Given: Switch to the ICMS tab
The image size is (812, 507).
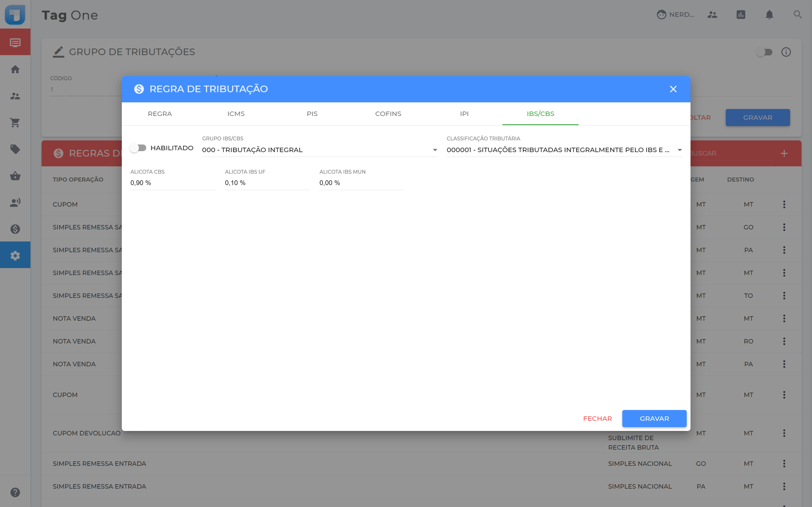Looking at the screenshot, I should click(236, 114).
